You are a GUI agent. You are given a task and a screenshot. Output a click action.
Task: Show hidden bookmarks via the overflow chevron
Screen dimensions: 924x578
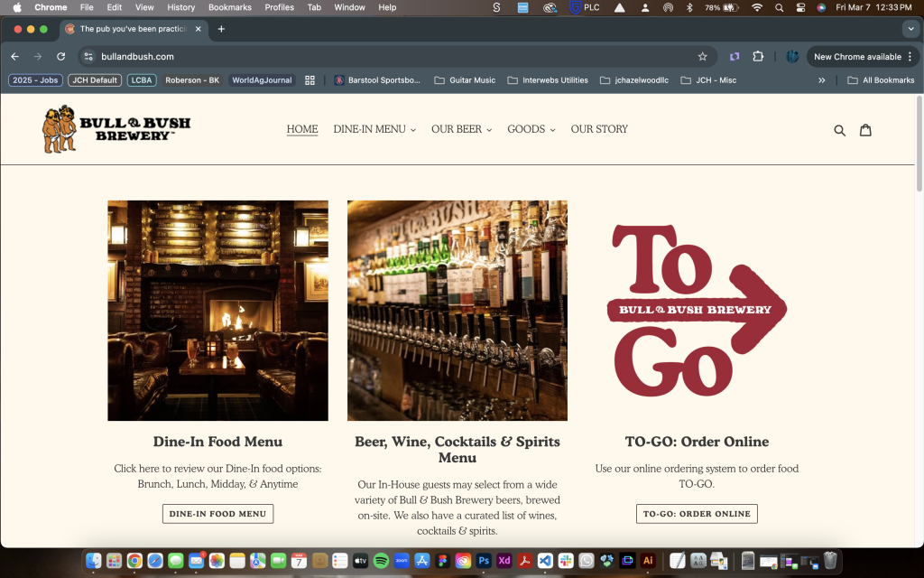click(x=821, y=80)
